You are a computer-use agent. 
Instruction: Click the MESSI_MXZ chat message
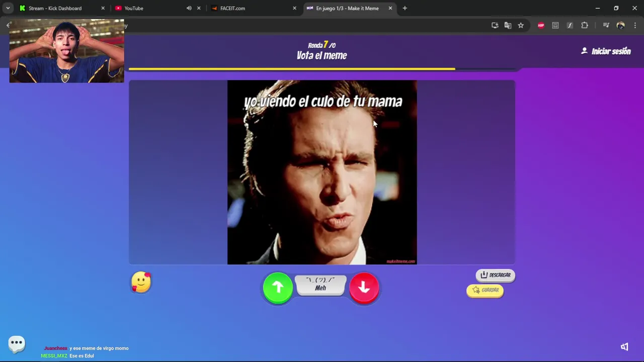point(67,355)
